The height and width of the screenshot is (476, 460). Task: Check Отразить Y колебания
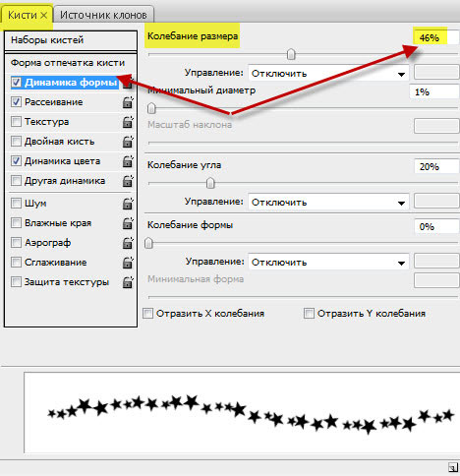point(309,314)
